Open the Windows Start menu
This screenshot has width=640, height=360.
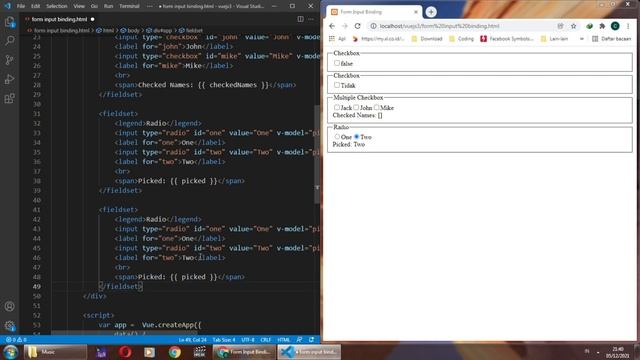click(10, 352)
